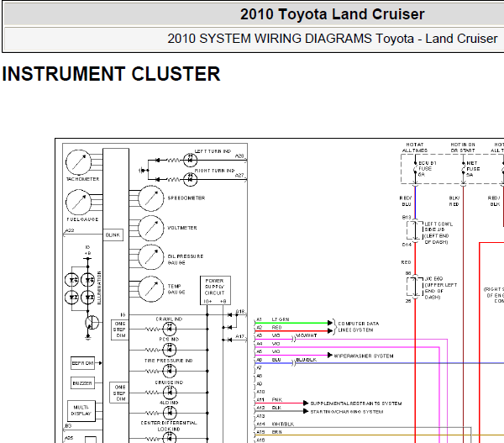The image size is (504, 443).
Task: Click the TIRE PRESSURE IND LED symbol
Action: tap(170, 371)
